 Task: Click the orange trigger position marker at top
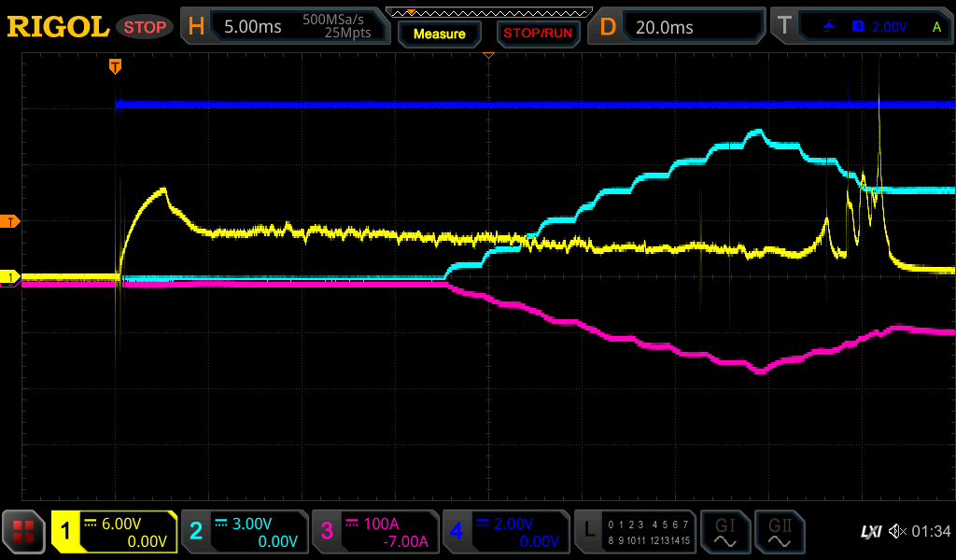click(115, 65)
